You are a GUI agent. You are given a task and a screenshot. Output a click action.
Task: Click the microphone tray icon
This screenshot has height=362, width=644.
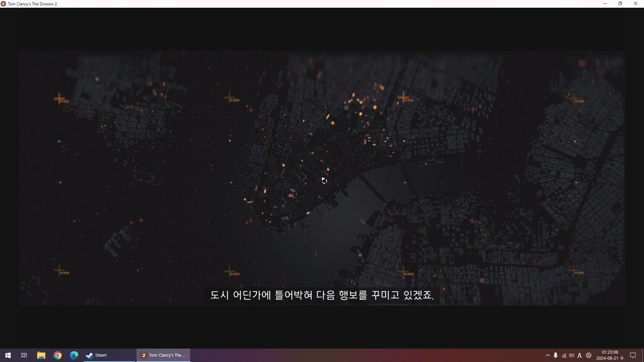coord(556,355)
